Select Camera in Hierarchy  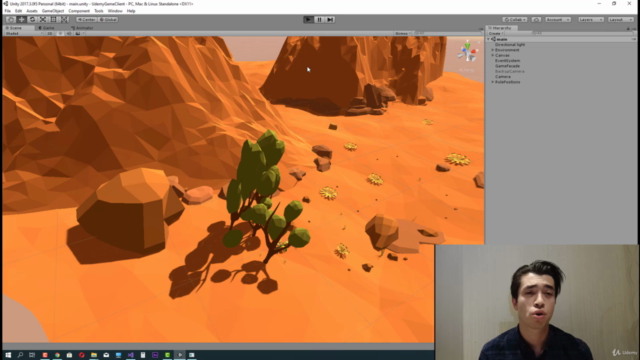(503, 76)
